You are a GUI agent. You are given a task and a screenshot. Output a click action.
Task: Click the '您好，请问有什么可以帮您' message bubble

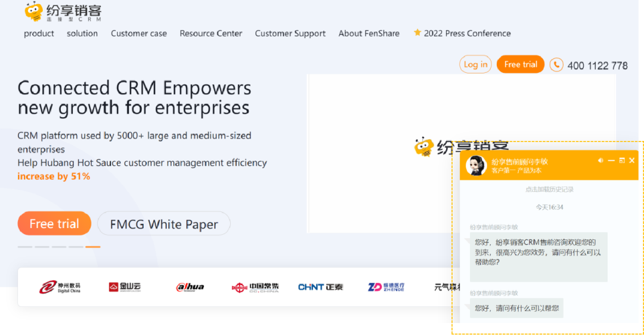(x=516, y=308)
